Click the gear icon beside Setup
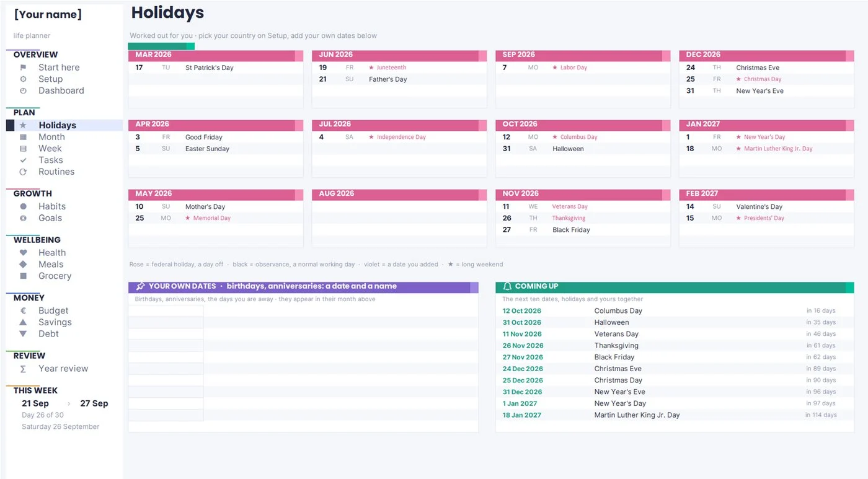 pos(23,79)
